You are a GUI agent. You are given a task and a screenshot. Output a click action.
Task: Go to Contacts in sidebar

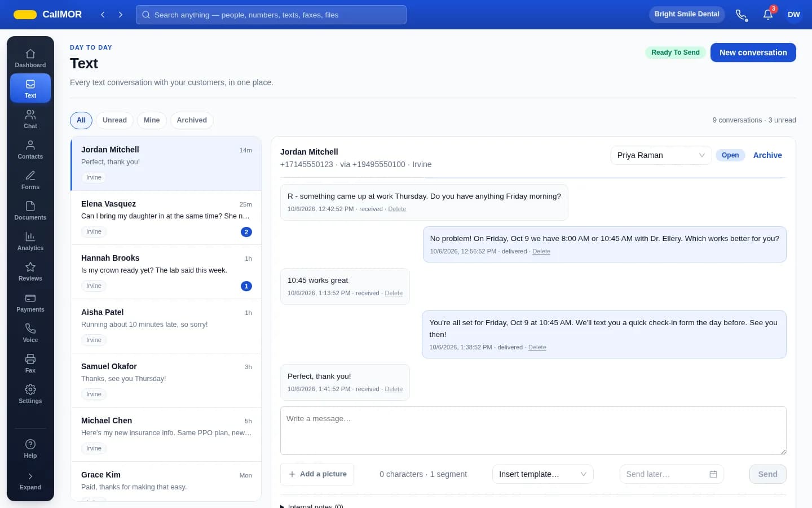coord(30,150)
